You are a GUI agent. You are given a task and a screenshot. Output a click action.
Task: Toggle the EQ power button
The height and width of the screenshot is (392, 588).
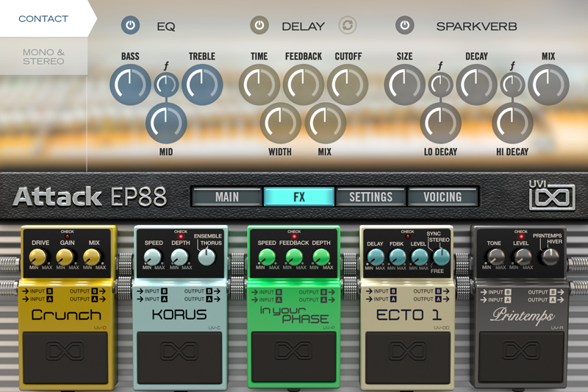[130, 26]
